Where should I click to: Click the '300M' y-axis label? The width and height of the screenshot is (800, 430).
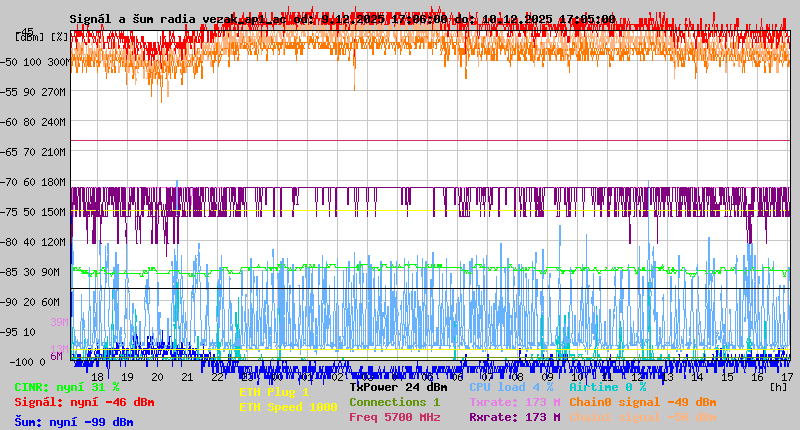tap(59, 62)
